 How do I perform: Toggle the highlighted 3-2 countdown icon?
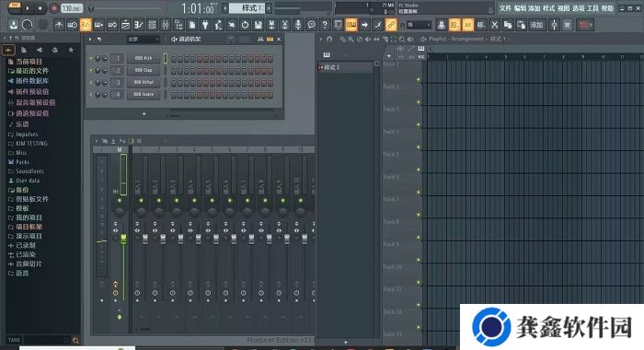[86, 25]
